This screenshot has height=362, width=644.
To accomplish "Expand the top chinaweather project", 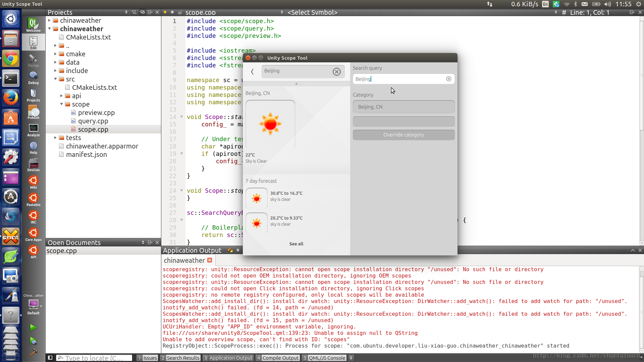I will (49, 20).
